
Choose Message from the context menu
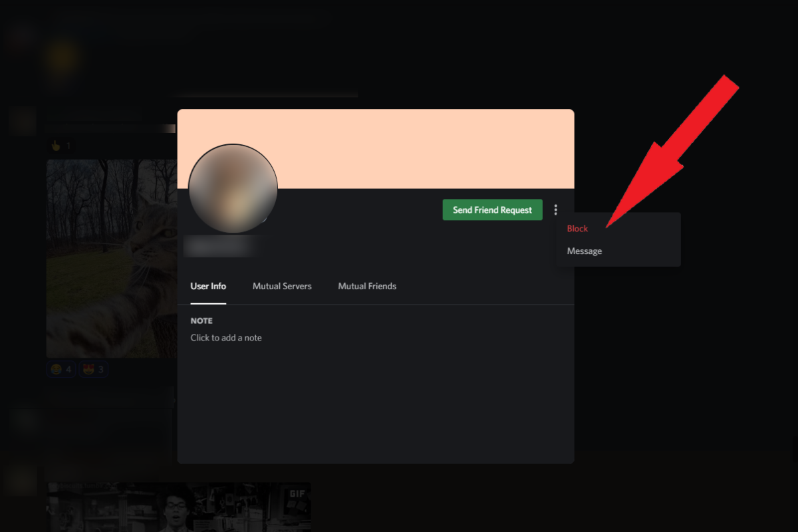[584, 251]
